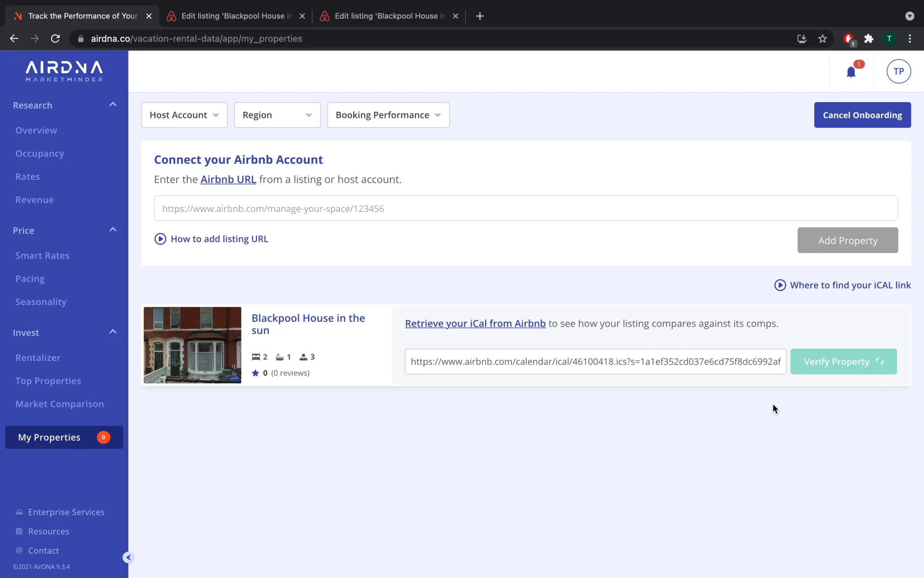Click the Resources icon
This screenshot has height=578, width=924.
[19, 531]
